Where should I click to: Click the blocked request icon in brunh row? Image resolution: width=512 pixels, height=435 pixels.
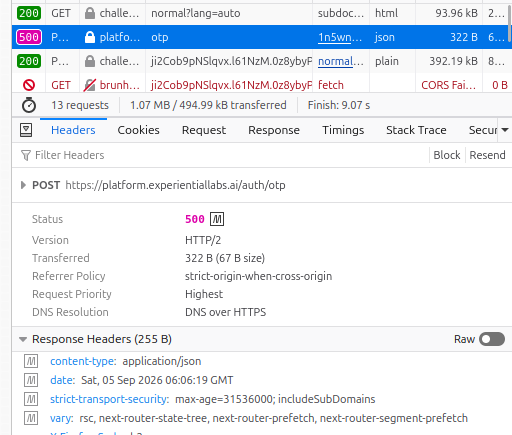(29, 85)
